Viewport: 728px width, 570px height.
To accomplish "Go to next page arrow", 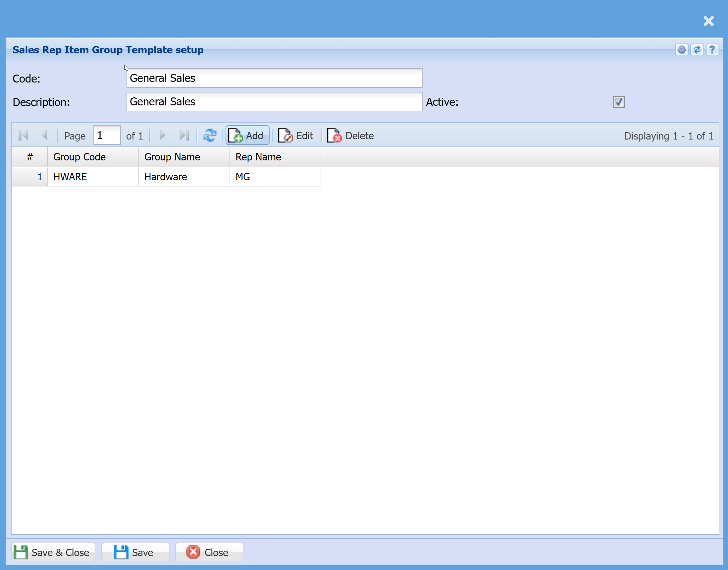I will coord(162,136).
